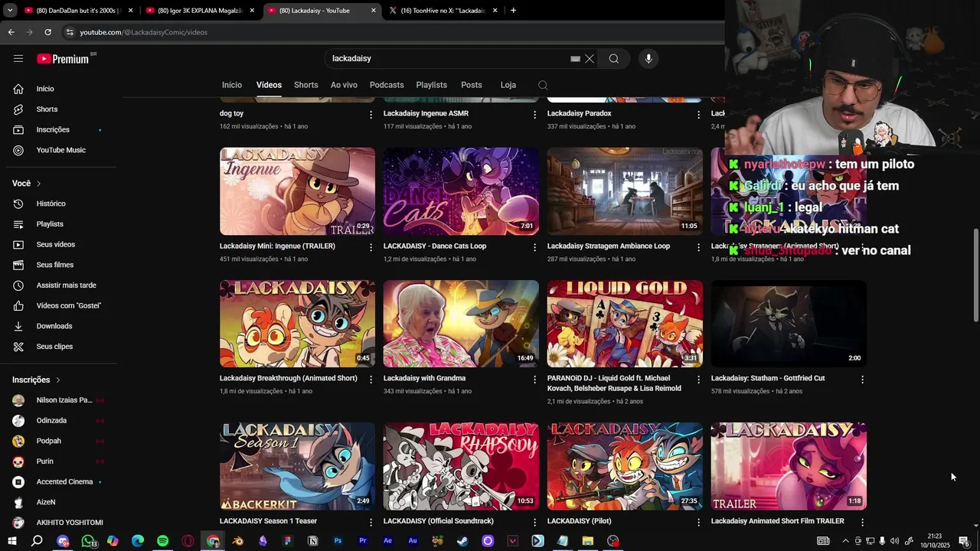Open options for Lackadaisy Paradox video
980x551 pixels.
(x=698, y=115)
